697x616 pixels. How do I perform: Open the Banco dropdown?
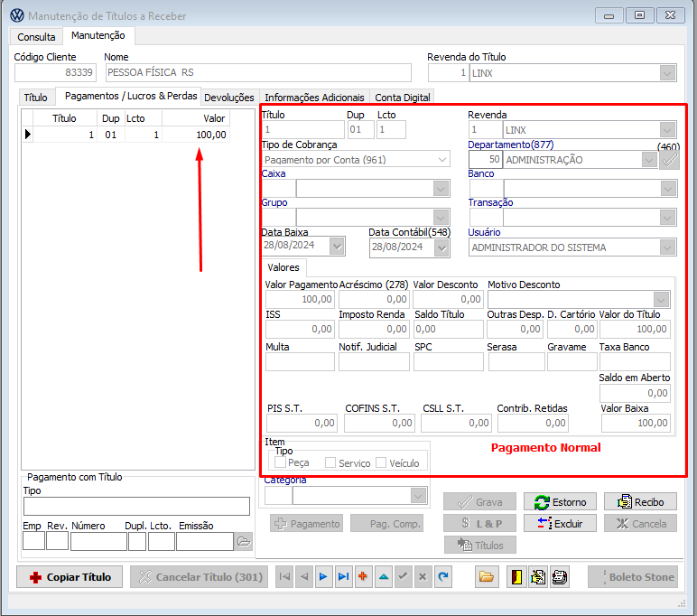coord(668,189)
